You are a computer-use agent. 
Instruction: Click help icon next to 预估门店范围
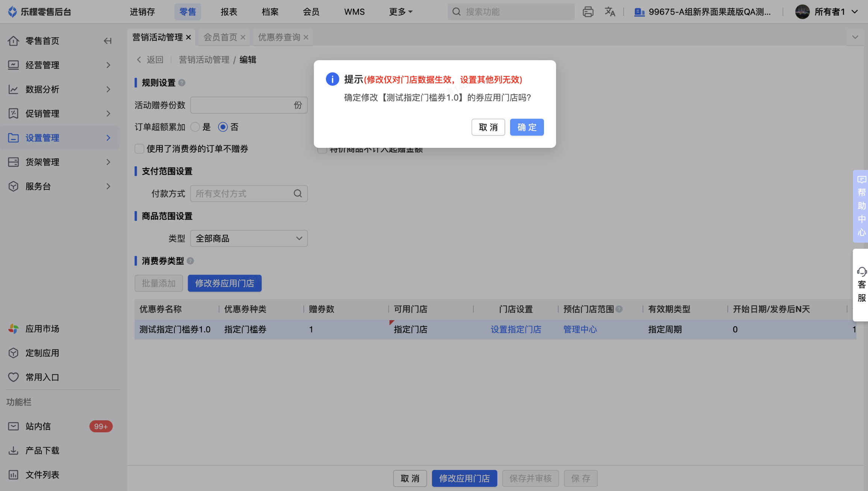tap(619, 309)
